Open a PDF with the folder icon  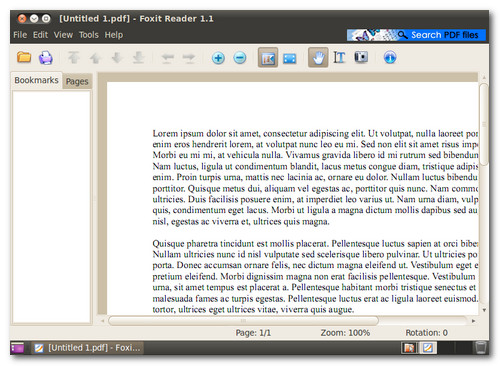coord(24,57)
